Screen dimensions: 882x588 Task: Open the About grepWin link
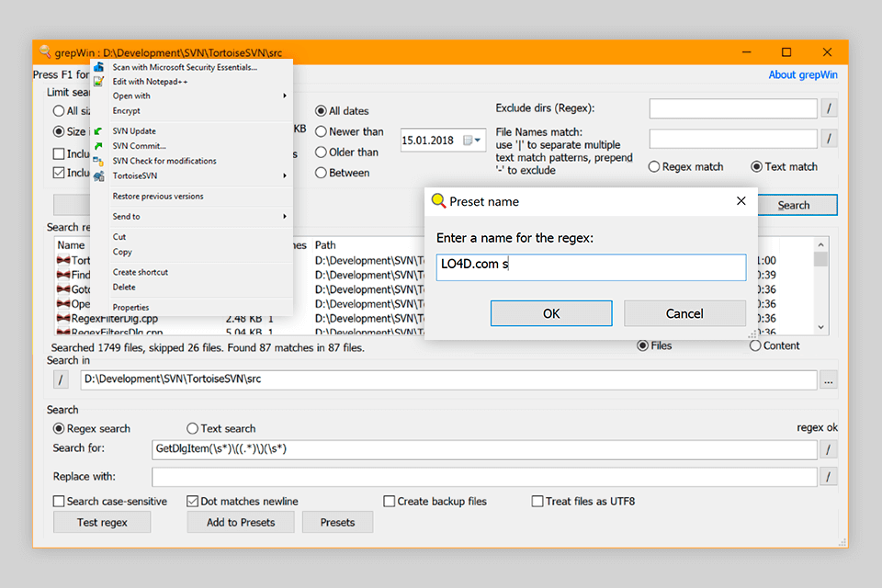[803, 74]
